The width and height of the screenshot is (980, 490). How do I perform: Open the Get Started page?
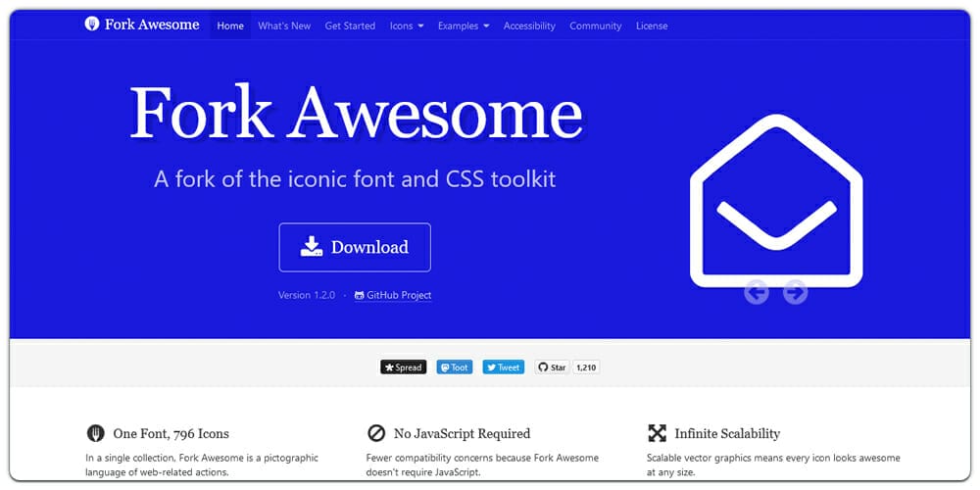click(x=350, y=25)
